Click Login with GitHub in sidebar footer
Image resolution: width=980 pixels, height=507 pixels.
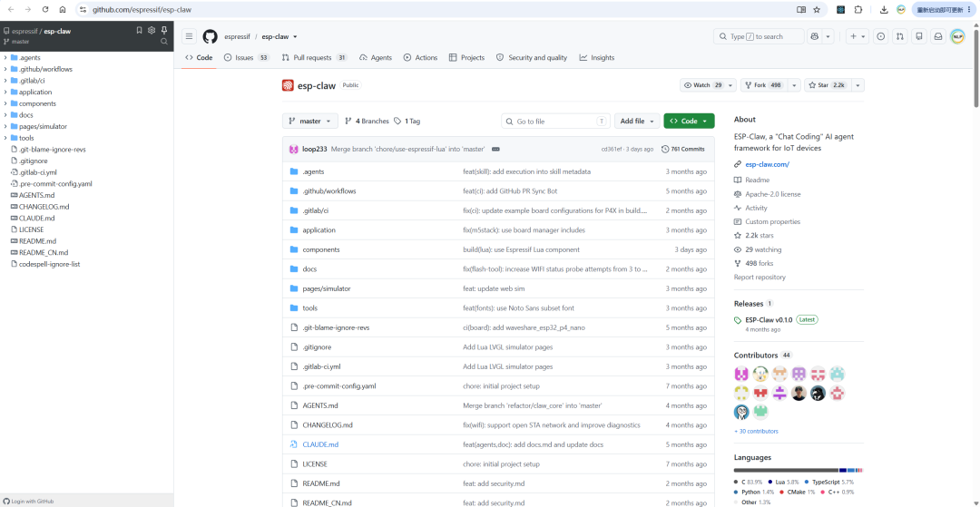[29, 502]
